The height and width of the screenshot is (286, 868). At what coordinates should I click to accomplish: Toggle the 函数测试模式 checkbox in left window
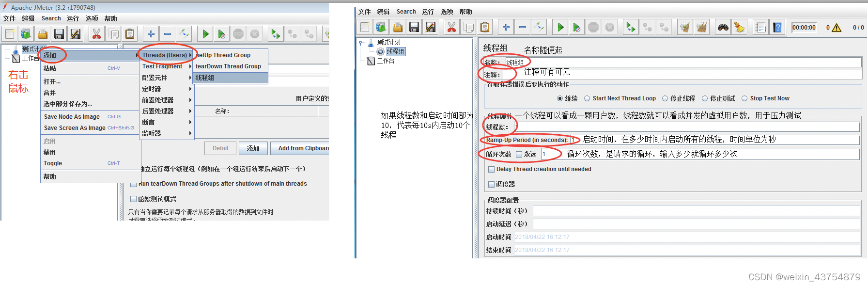pos(133,199)
